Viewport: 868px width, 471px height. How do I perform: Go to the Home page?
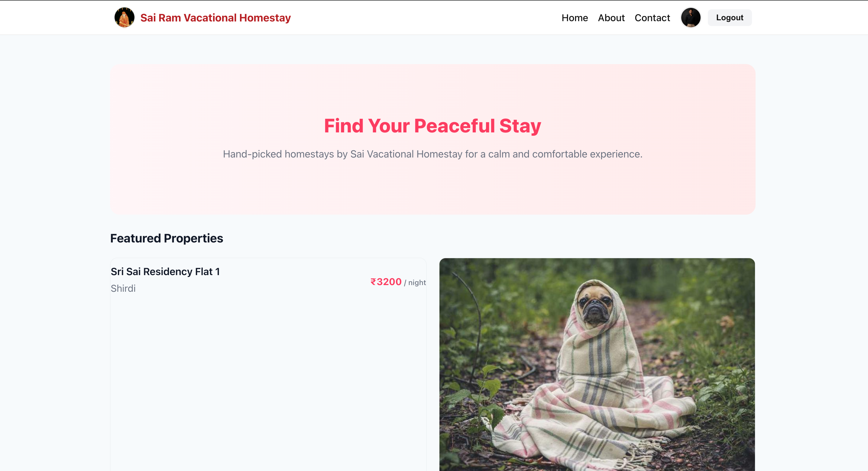point(575,18)
